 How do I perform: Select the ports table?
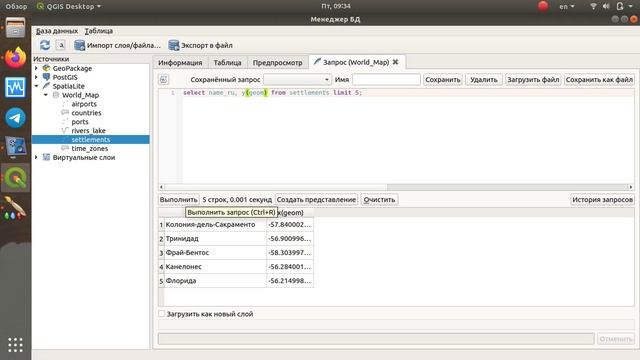(x=80, y=122)
